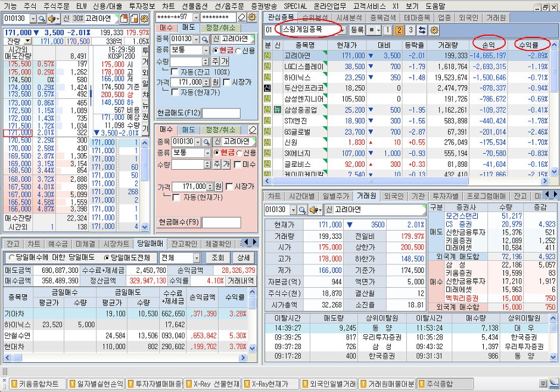This screenshot has width=560, height=392.
Task: Switch to 일별주가 tab
Action: pos(336,196)
